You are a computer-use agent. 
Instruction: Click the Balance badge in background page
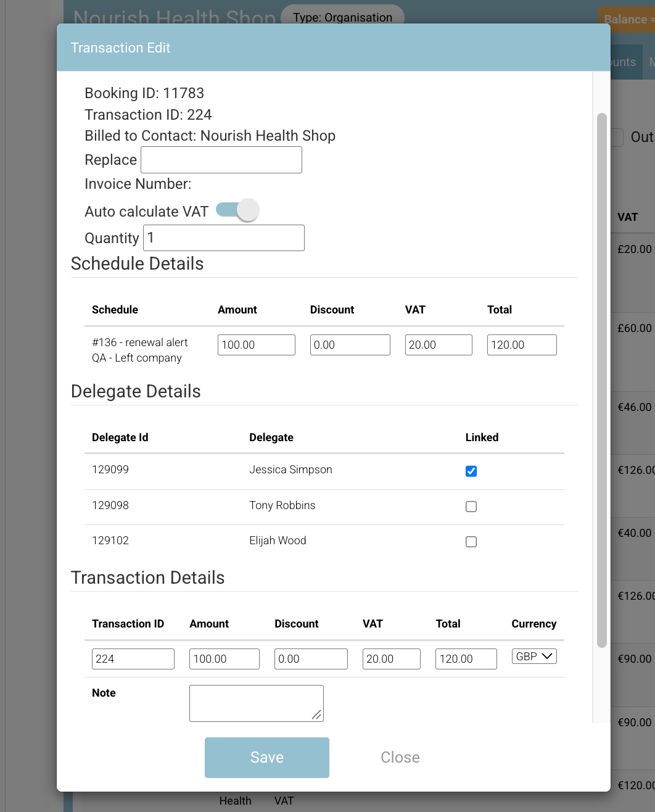tap(627, 19)
